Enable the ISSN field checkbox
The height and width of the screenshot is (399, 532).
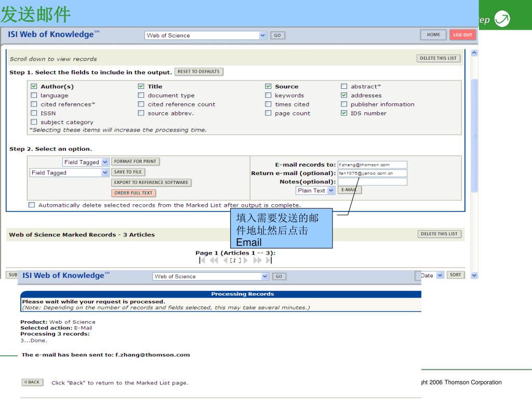(x=34, y=113)
